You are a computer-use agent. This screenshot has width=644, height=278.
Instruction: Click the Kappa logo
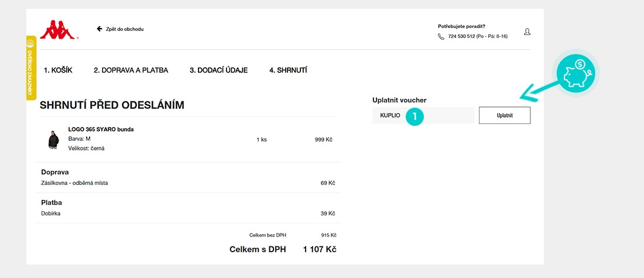(59, 30)
